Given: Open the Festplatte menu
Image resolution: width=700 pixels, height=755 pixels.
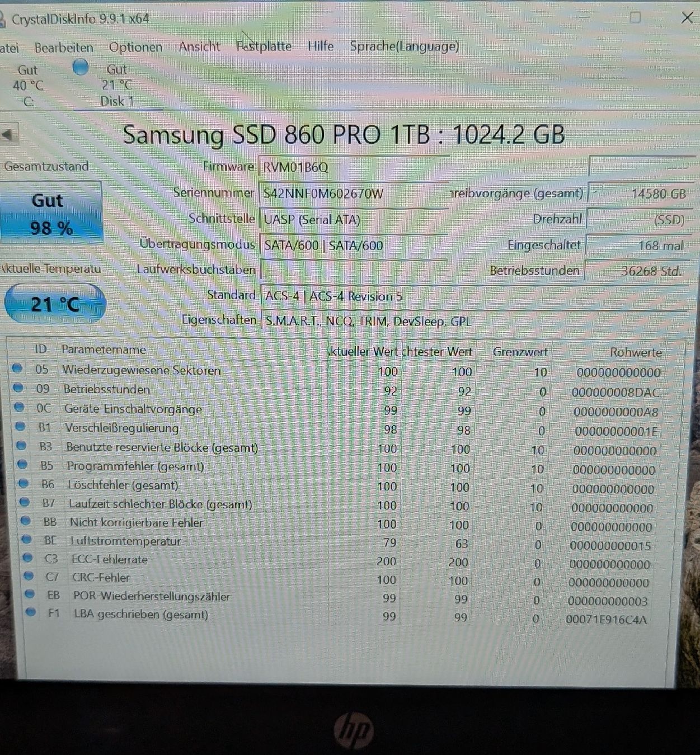Looking at the screenshot, I should [x=264, y=46].
